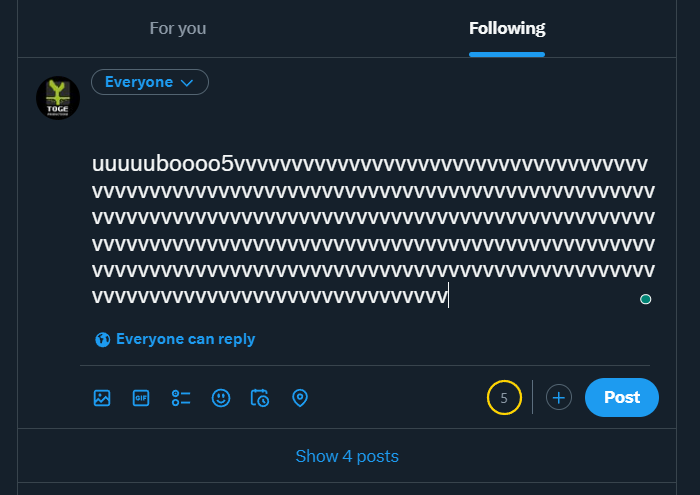Open the Everyone audience dropdown

point(150,82)
